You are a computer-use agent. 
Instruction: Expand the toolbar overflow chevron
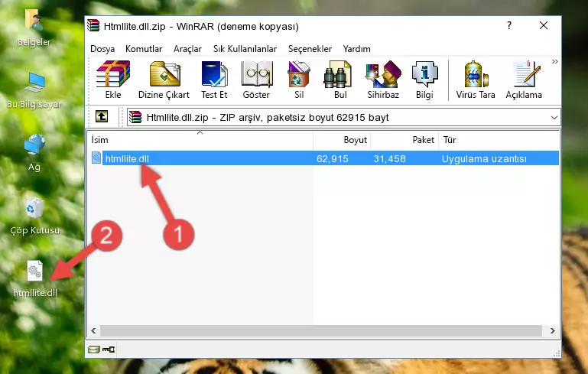click(x=554, y=62)
